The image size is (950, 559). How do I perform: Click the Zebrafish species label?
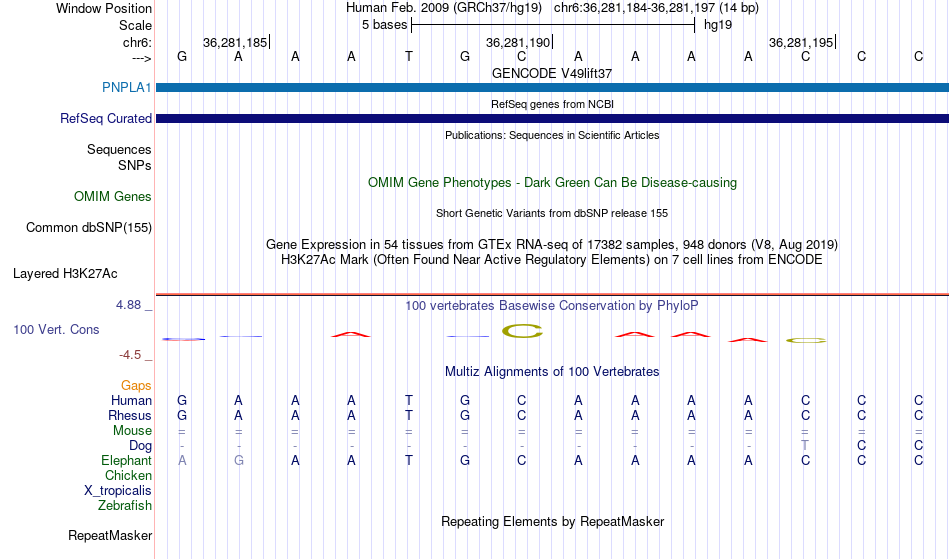[125, 505]
